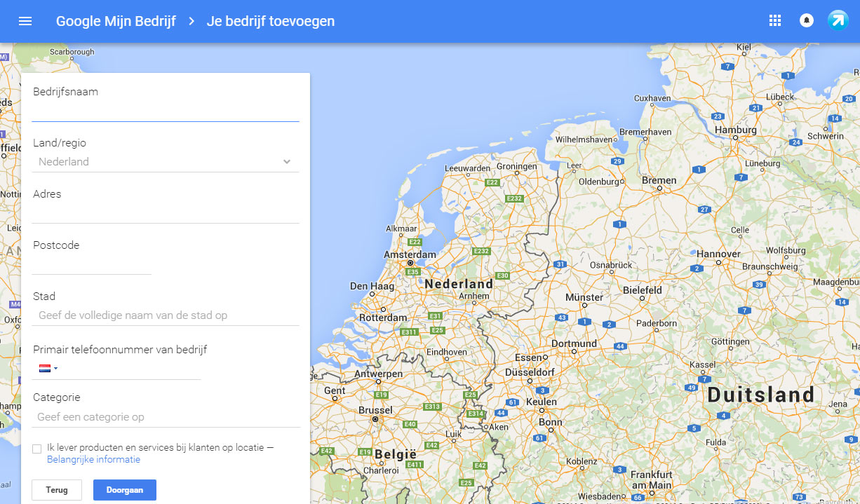
Task: Click Dortmund on the map
Action: click(574, 343)
